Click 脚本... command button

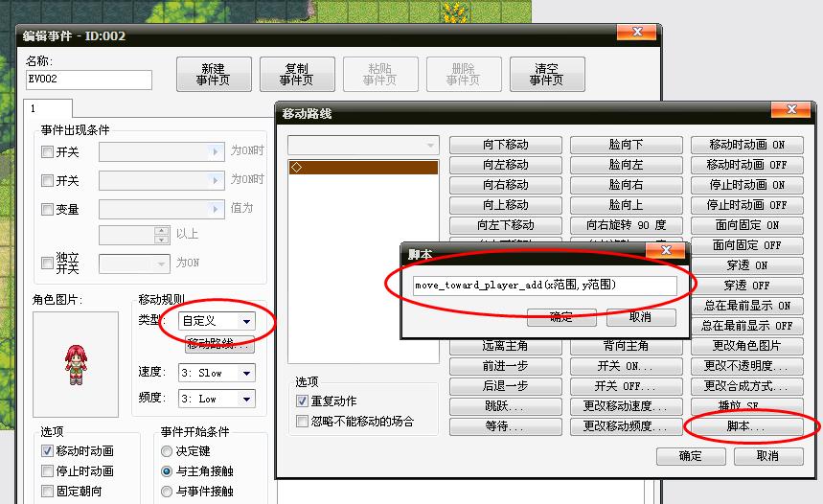tap(747, 426)
